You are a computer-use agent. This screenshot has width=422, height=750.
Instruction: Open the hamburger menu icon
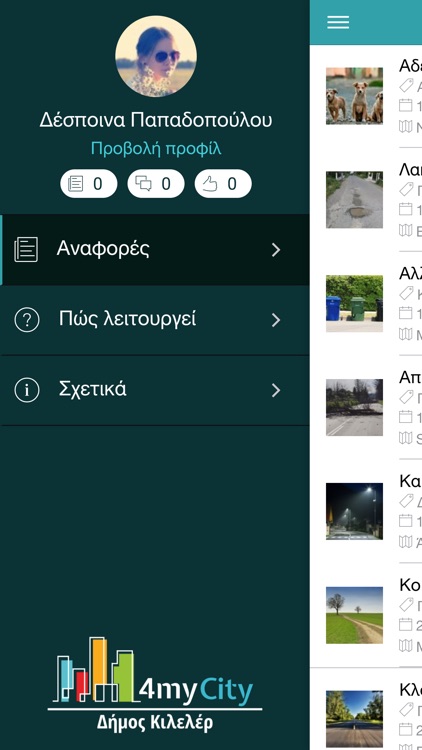click(x=338, y=22)
